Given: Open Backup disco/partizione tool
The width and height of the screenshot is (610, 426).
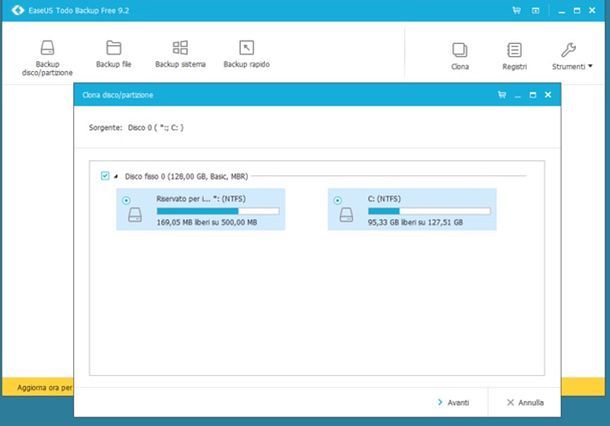Looking at the screenshot, I should (x=47, y=58).
